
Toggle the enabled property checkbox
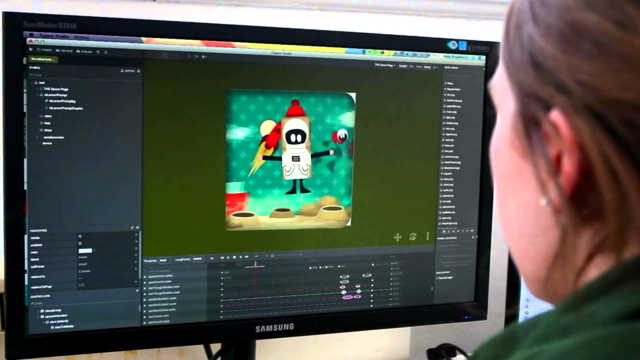tap(80, 244)
